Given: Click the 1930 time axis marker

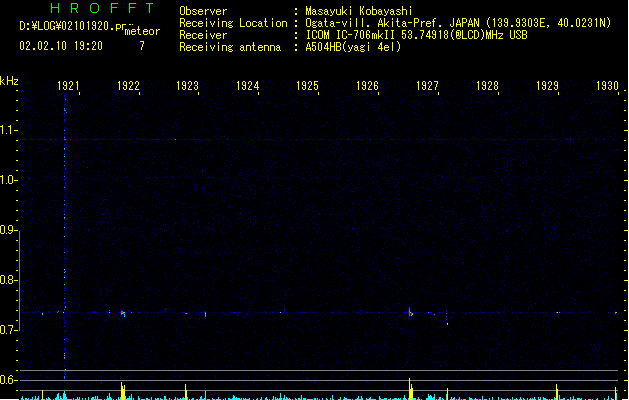Looking at the screenshot, I should 607,86.
